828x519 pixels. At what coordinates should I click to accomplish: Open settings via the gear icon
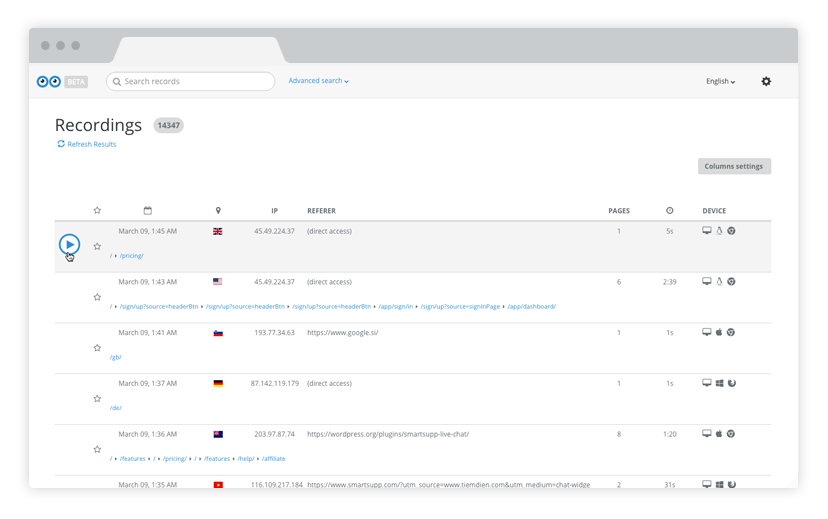click(x=766, y=81)
